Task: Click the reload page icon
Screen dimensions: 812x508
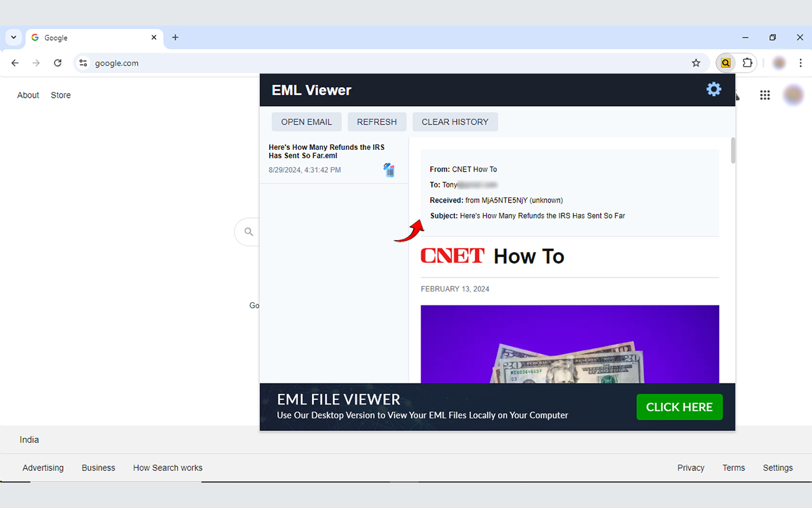Action: coord(57,63)
